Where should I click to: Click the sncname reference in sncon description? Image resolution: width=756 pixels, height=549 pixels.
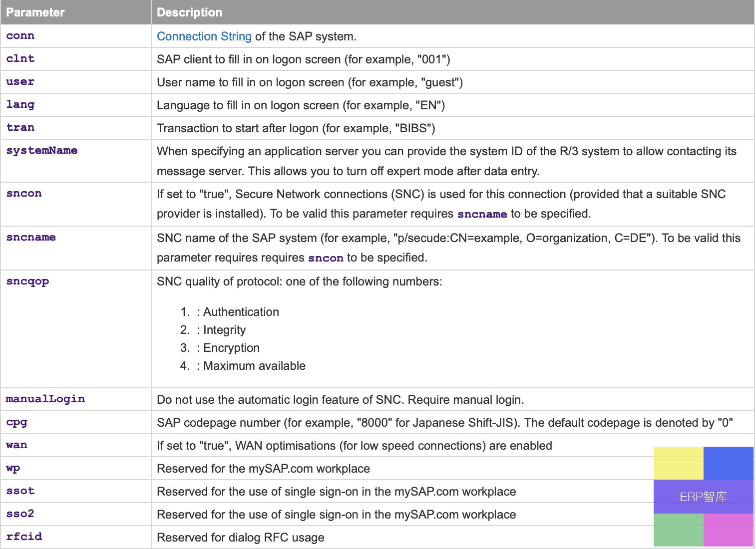(482, 214)
